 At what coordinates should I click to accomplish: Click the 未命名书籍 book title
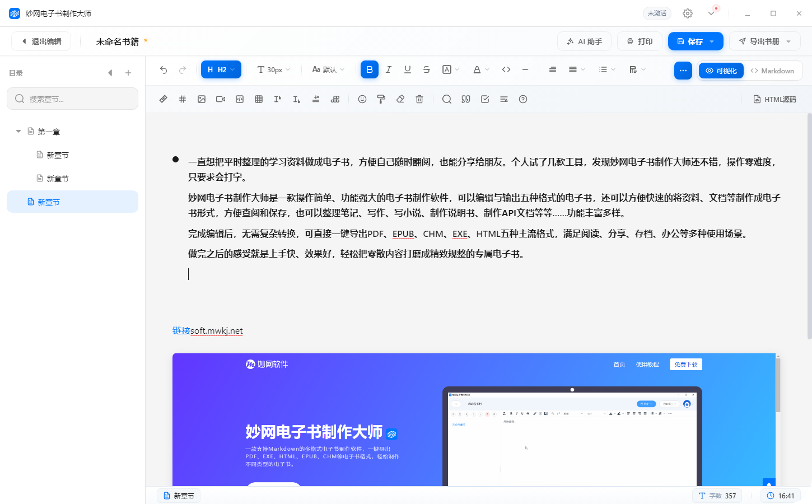[117, 41]
